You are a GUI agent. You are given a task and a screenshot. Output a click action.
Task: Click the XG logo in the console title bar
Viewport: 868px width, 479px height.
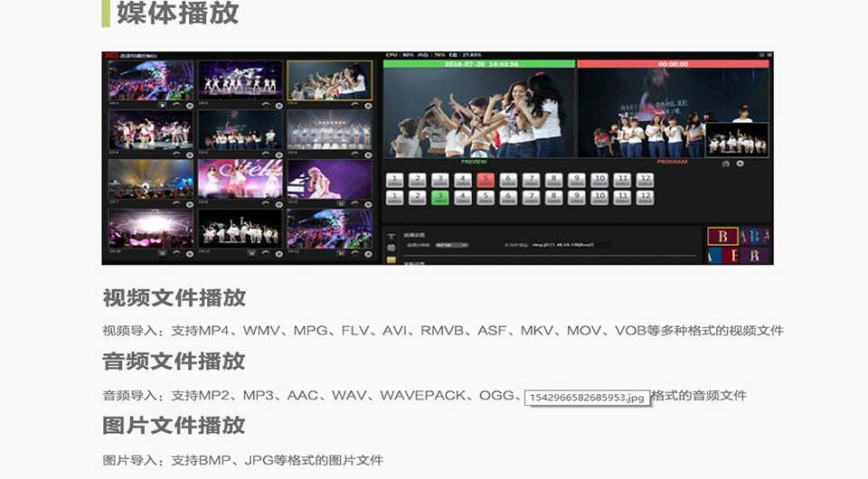pos(111,55)
